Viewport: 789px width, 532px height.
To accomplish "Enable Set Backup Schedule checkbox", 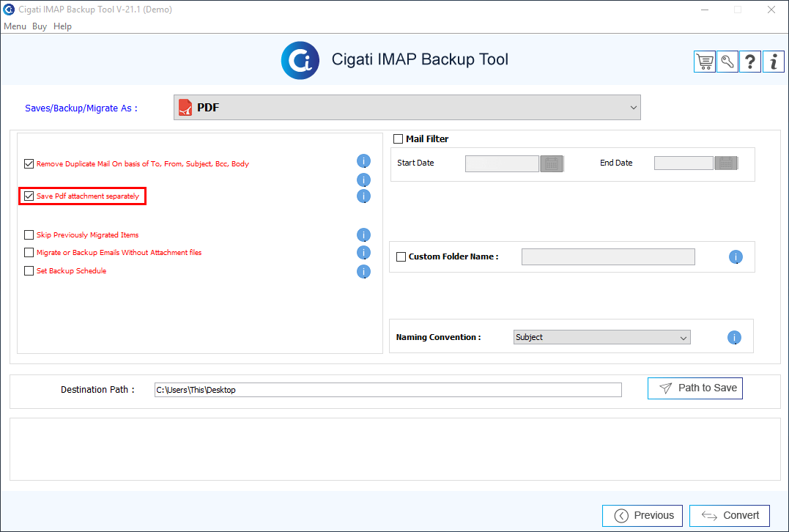I will tap(29, 271).
